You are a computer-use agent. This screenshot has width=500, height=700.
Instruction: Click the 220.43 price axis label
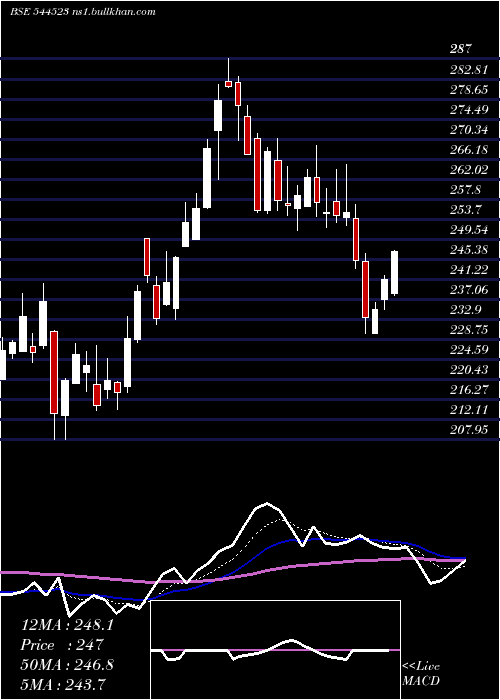[469, 370]
